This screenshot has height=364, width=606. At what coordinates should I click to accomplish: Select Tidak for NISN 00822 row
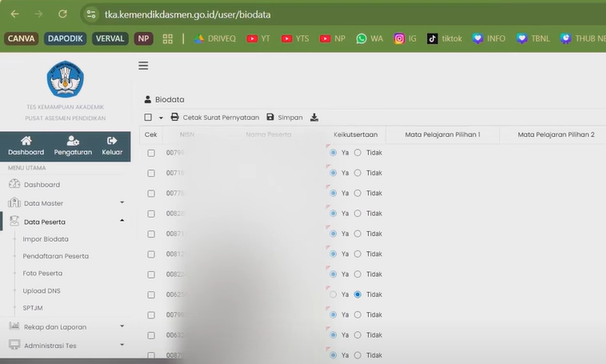[x=357, y=274]
